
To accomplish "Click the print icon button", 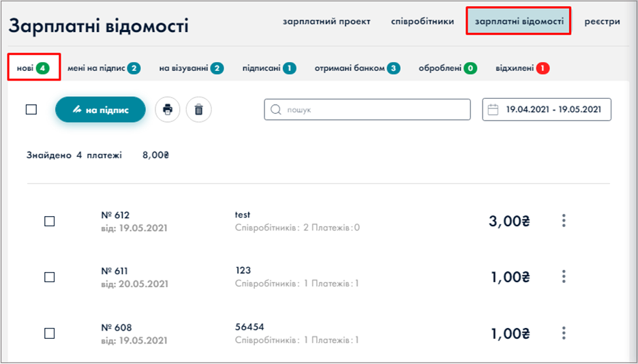I will coord(168,109).
